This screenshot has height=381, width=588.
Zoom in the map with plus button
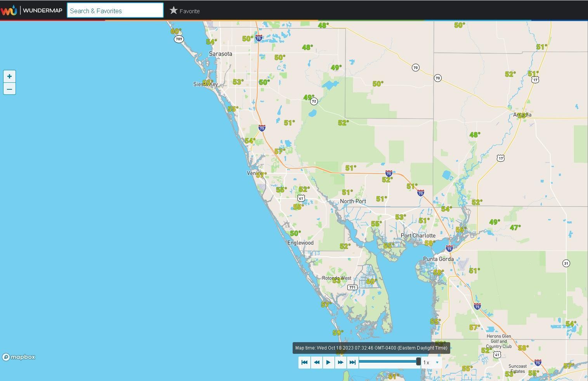coord(9,77)
